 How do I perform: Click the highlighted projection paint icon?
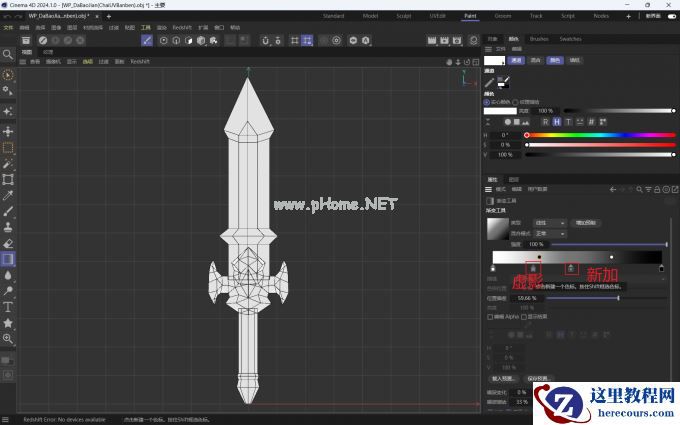coord(147,40)
